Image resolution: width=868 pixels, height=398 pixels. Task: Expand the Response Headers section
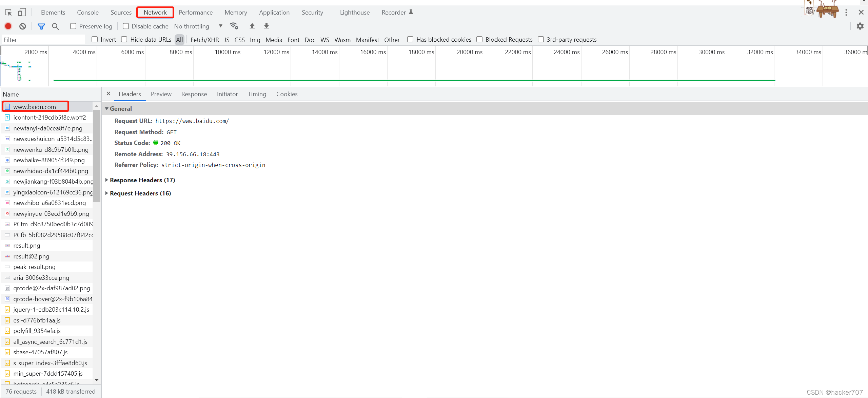tap(142, 180)
